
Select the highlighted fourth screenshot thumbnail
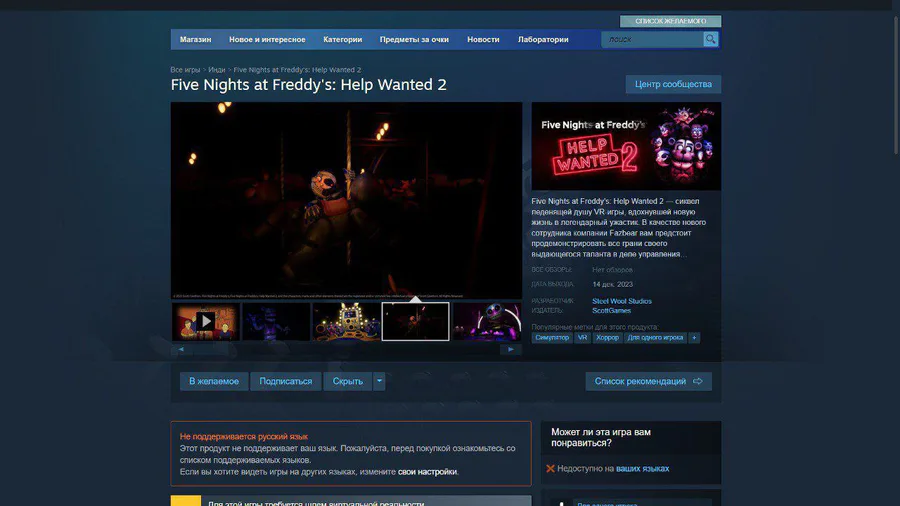pyautogui.click(x=416, y=321)
